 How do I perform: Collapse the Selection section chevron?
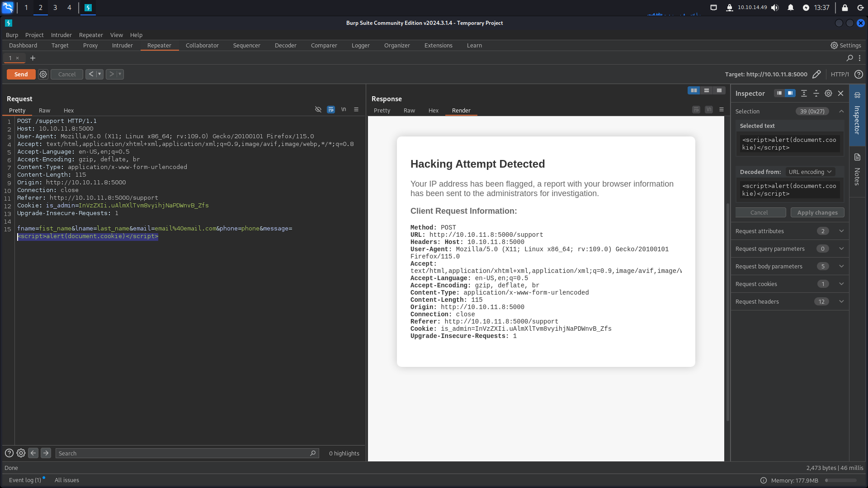pos(841,111)
